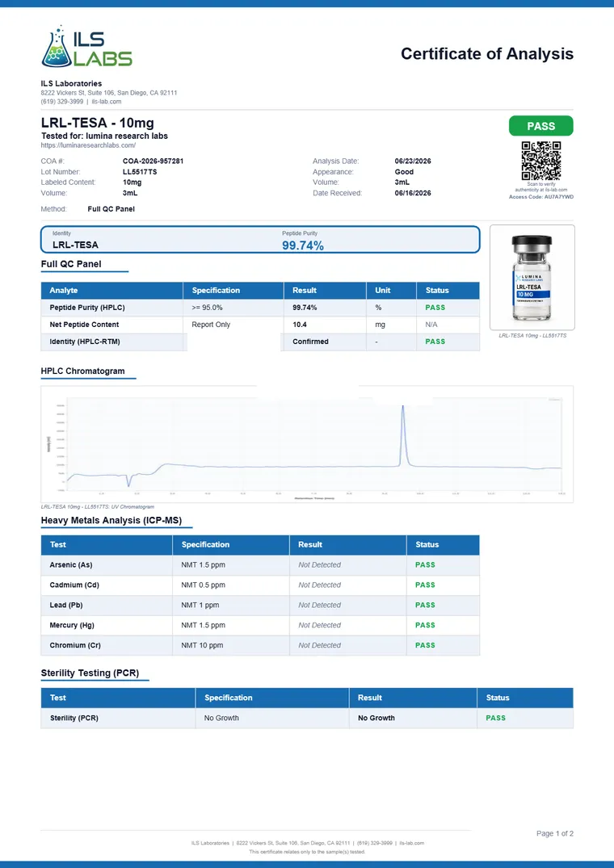This screenshot has width=614, height=868.
Task: Click PASS status in the Sterility row
Action: tap(495, 718)
